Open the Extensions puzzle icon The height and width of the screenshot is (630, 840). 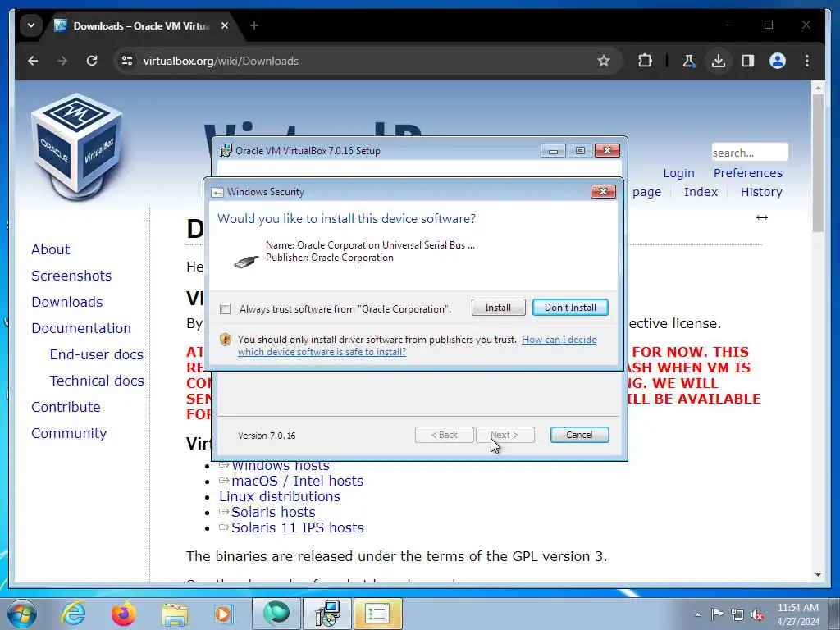646,61
